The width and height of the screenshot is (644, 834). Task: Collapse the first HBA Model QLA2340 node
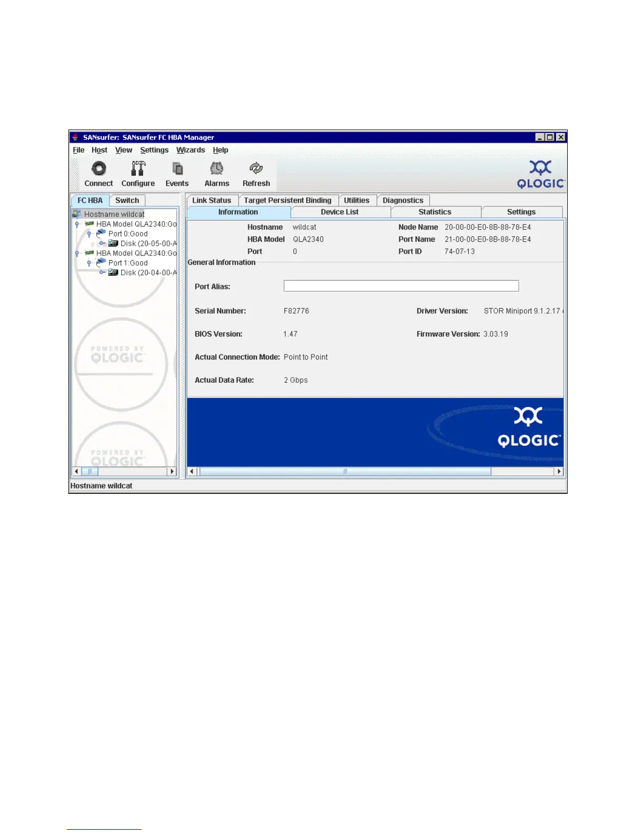[x=77, y=224]
